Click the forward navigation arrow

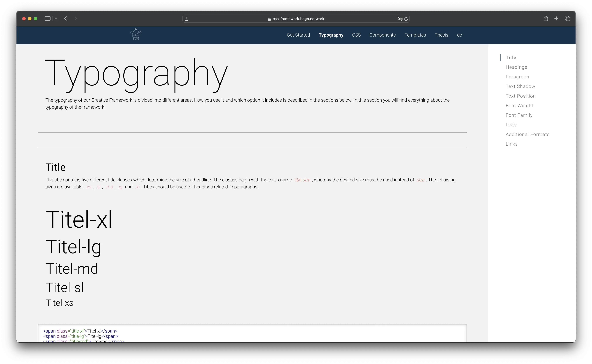point(76,18)
